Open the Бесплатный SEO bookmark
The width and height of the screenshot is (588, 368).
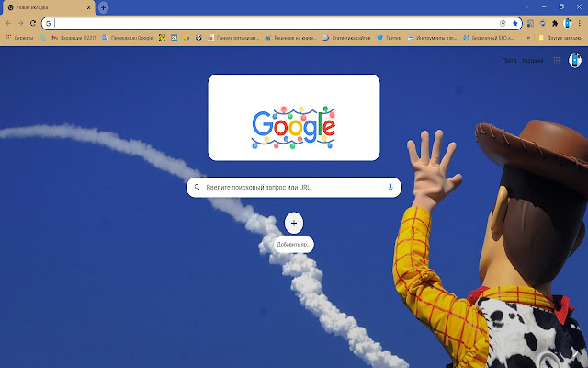tap(489, 38)
